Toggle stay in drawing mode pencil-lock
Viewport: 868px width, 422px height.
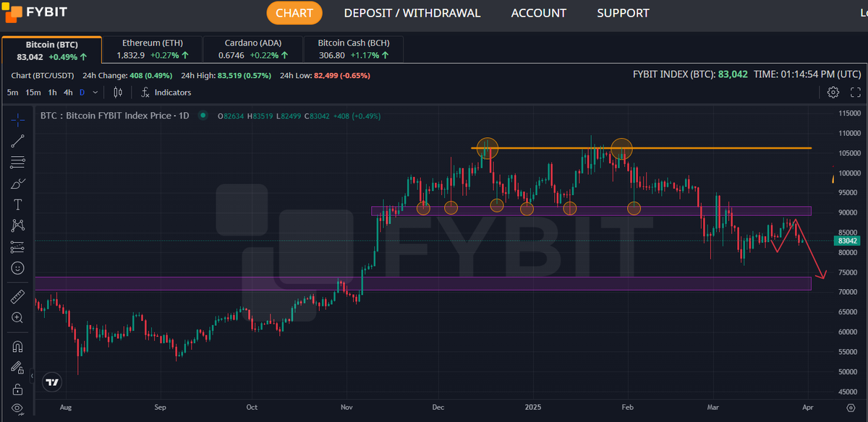[x=18, y=367]
